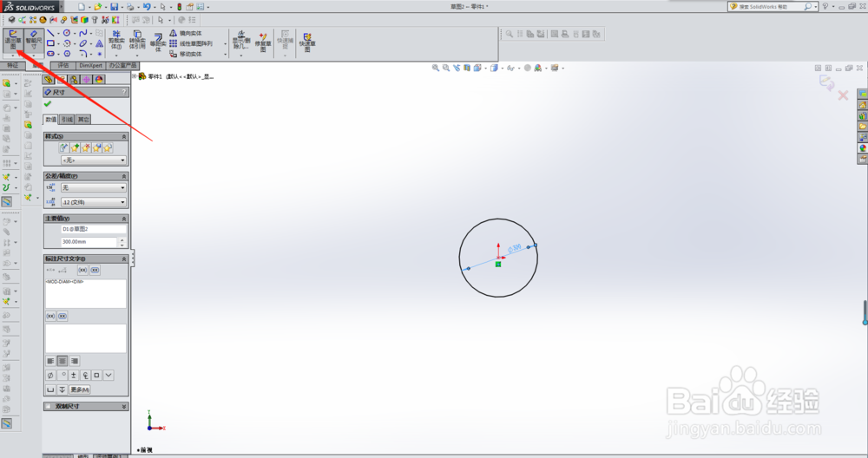This screenshot has width=868, height=458.
Task: Click the Plus/Minus symbol button
Action: pos(74,375)
